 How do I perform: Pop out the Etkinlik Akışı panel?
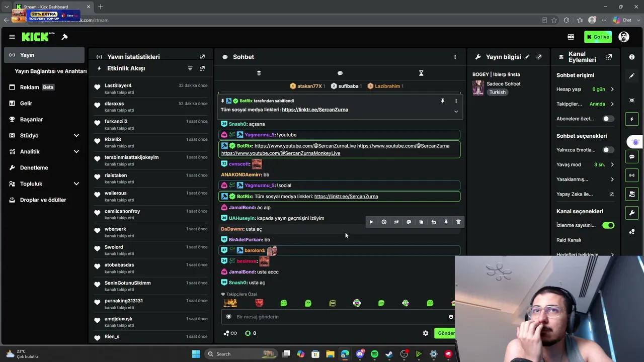(202, 68)
